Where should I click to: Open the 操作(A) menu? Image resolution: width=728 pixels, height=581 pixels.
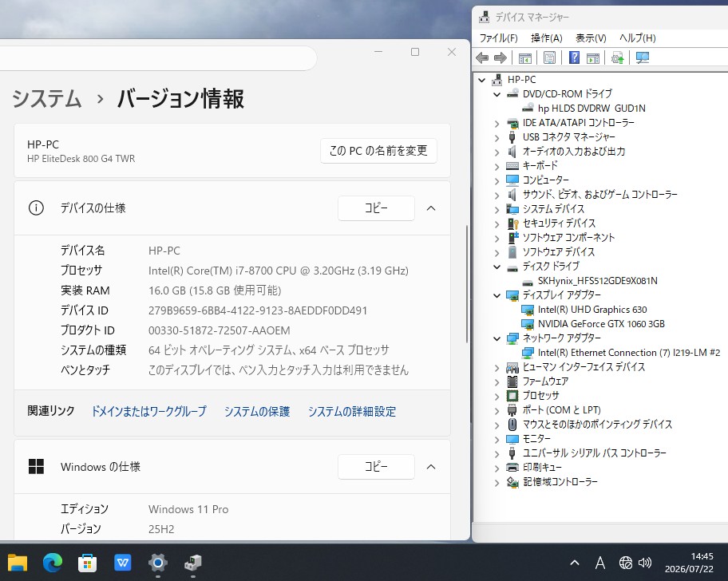(547, 38)
